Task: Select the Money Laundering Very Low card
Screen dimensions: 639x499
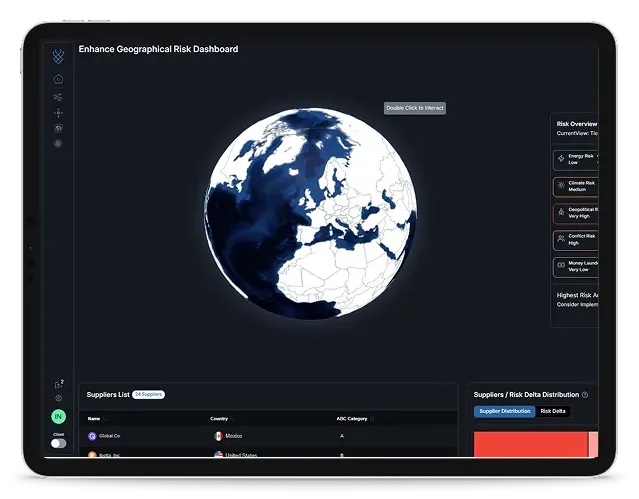Action: pyautogui.click(x=575, y=267)
